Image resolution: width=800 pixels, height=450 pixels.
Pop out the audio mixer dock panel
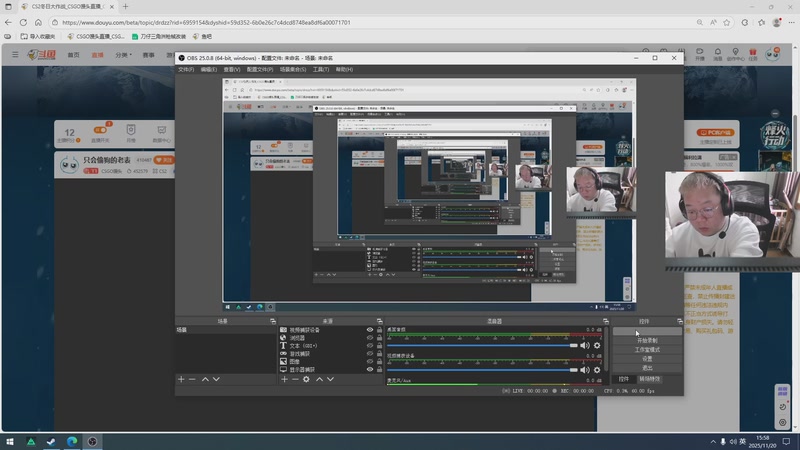606,321
